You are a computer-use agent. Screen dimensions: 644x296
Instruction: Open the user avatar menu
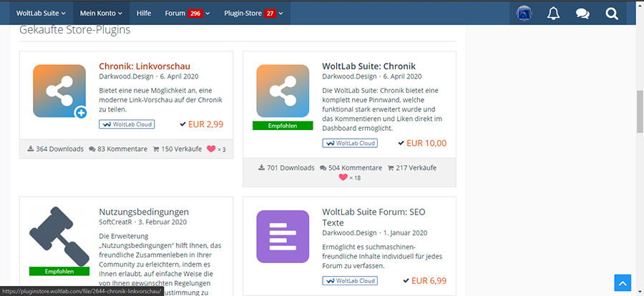[523, 14]
